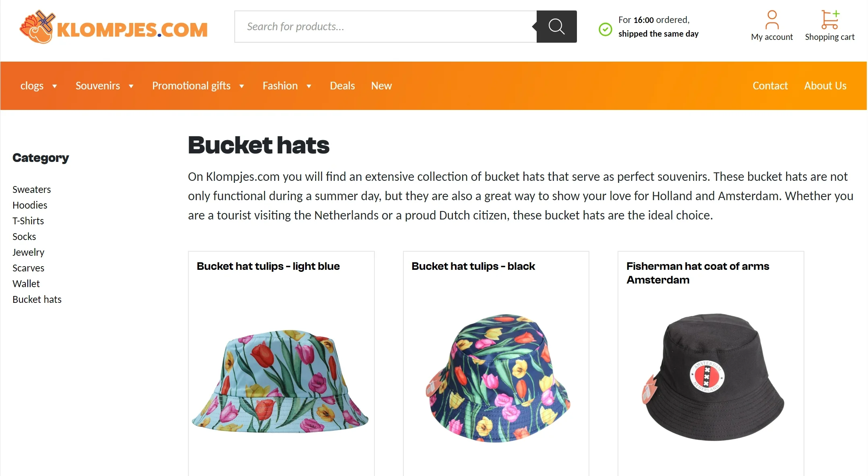Screen dimensions: 868x476
Task: Go to the Contact page
Action: 770,86
